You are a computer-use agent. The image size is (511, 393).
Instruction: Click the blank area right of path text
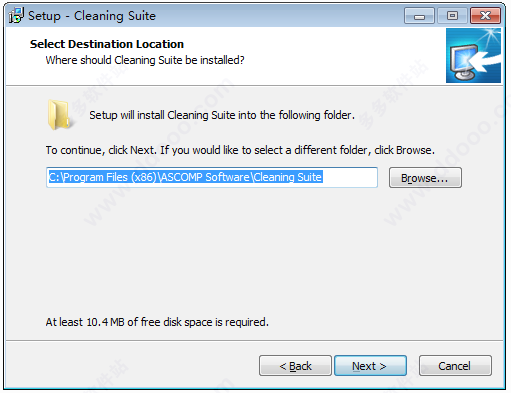[x=349, y=177]
